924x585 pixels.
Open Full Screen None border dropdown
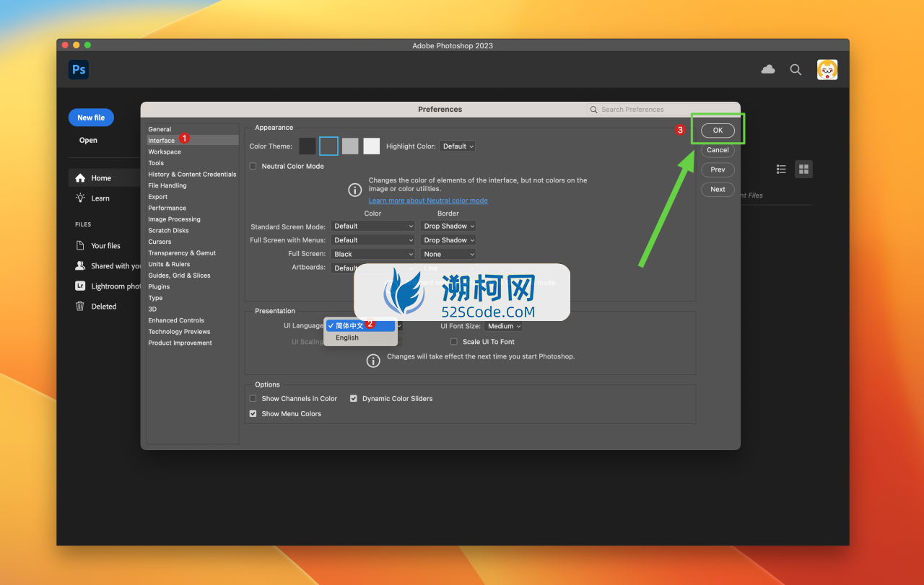[448, 254]
